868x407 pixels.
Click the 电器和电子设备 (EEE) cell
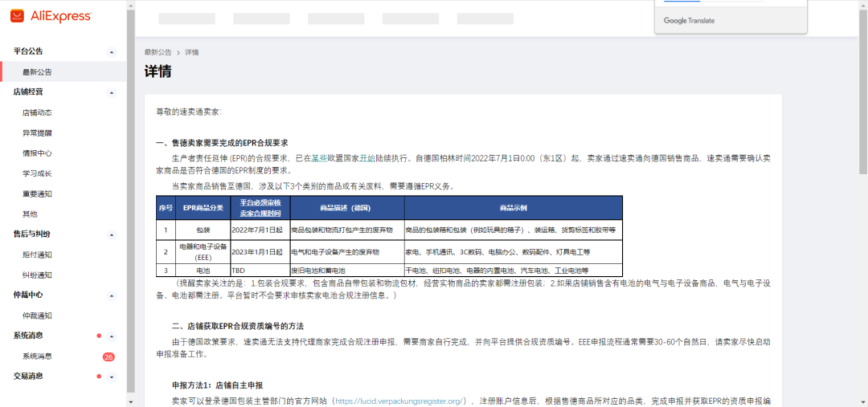point(203,252)
